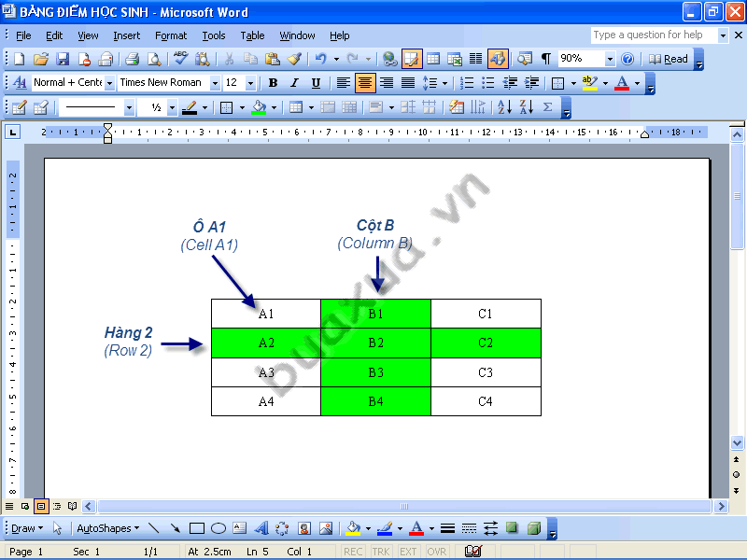Apply the yellow Highlight color

[x=590, y=83]
